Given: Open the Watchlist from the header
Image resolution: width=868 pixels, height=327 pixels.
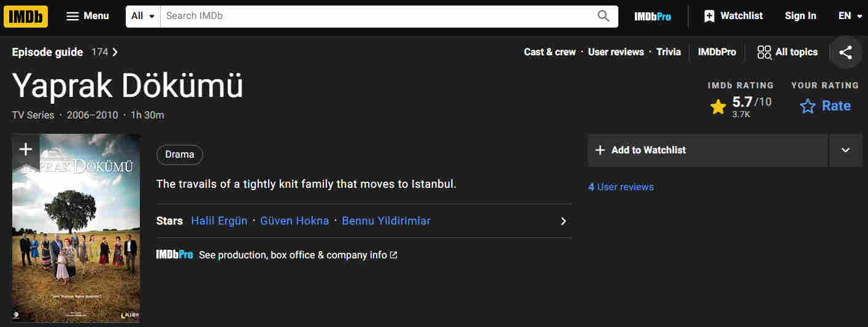Looking at the screenshot, I should click(x=733, y=16).
